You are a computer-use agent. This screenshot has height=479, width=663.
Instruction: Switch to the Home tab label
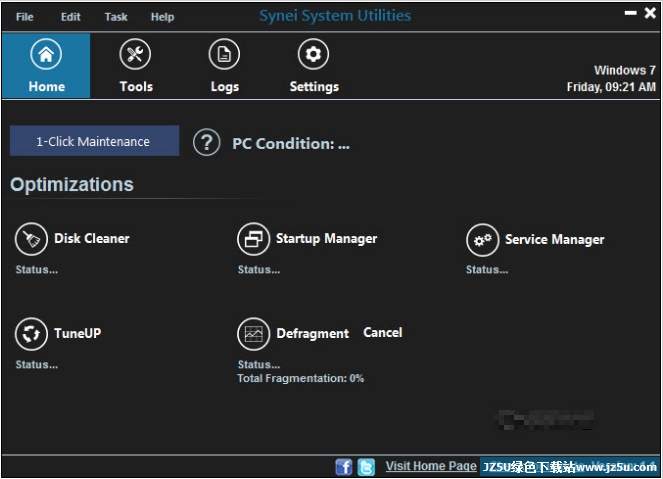click(x=47, y=87)
